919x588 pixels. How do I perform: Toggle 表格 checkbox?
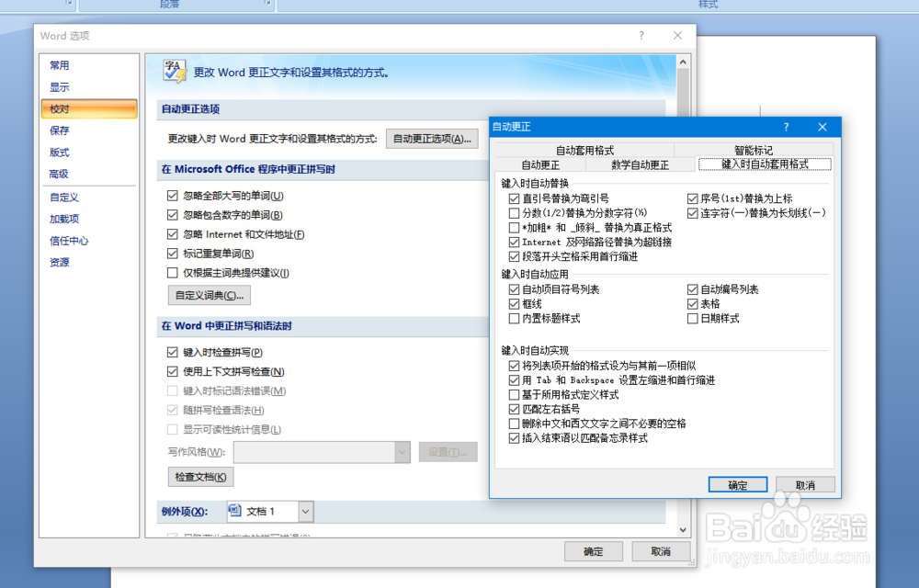tap(692, 304)
